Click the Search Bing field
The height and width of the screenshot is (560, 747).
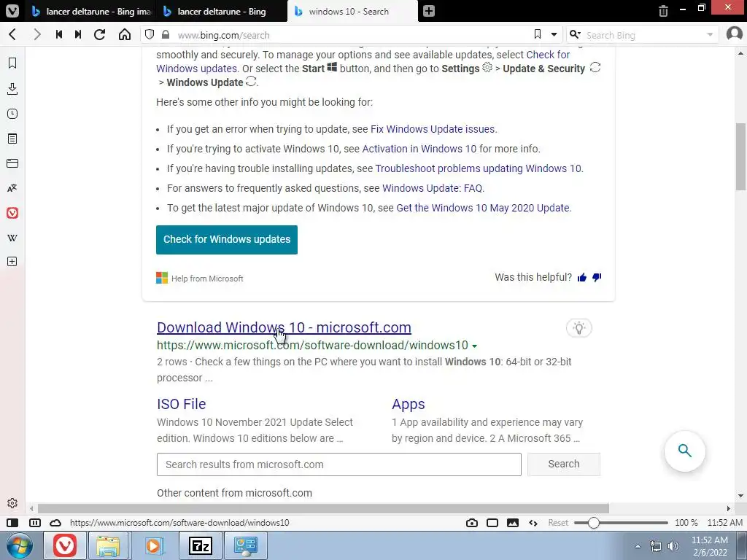click(x=643, y=35)
